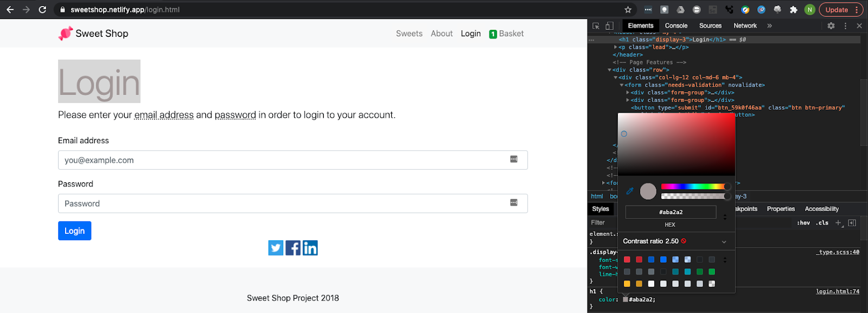The image size is (868, 313).
Task: Show more DevTools tabs with chevron
Action: (769, 25)
